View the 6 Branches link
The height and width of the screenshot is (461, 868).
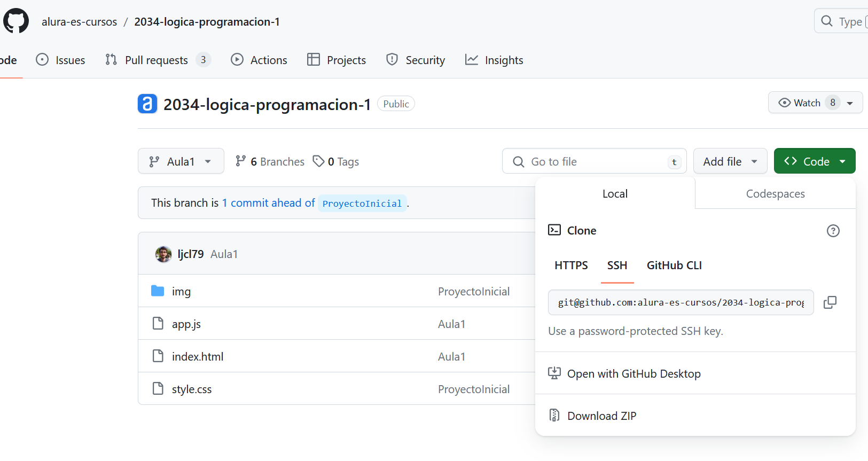(x=270, y=161)
